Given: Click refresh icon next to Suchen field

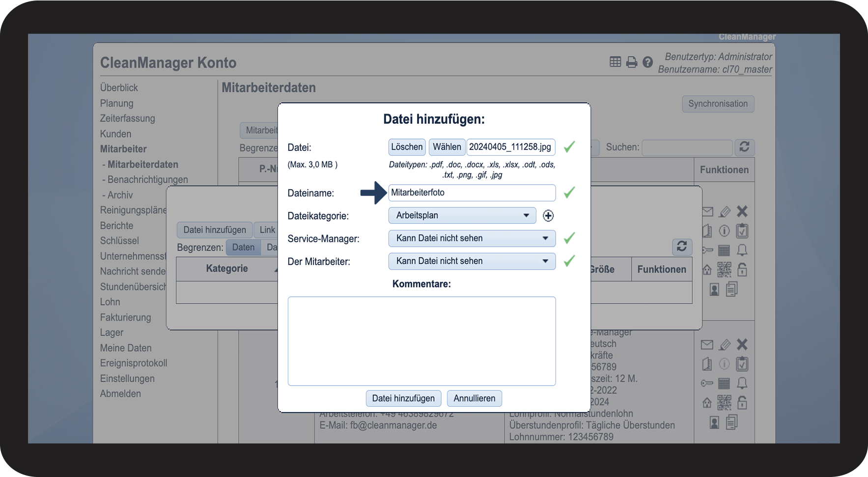Looking at the screenshot, I should tap(744, 147).
